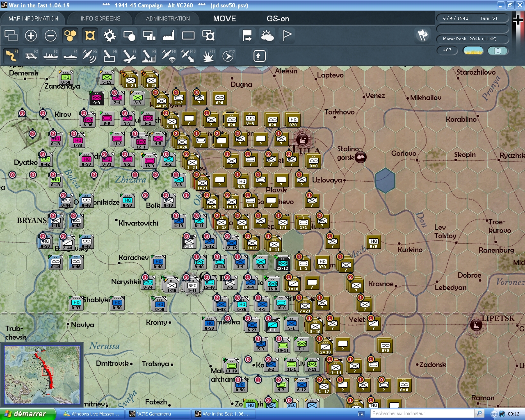The image size is (525, 420).
Task: Open the INFO SCREENS menu
Action: (100, 18)
